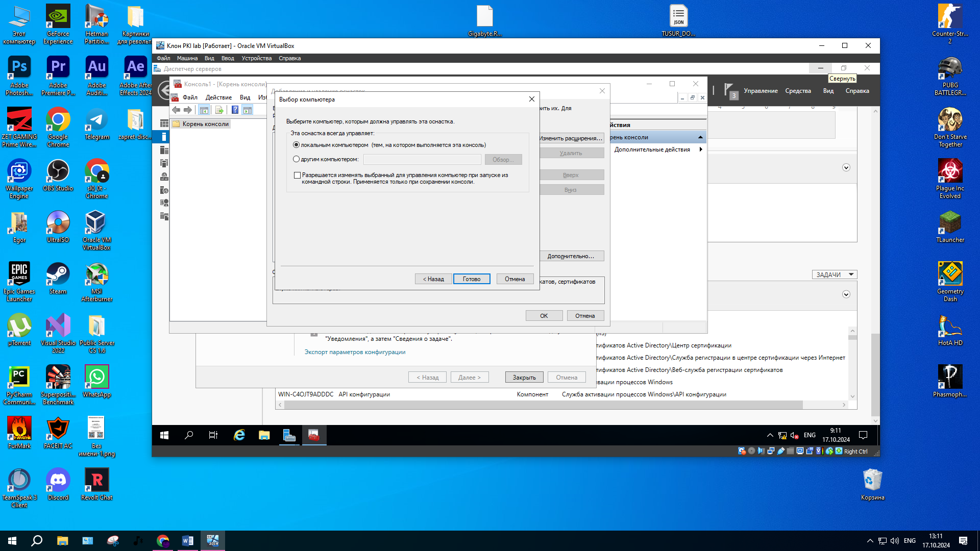Click the export list toolbar icon

pyautogui.click(x=219, y=110)
